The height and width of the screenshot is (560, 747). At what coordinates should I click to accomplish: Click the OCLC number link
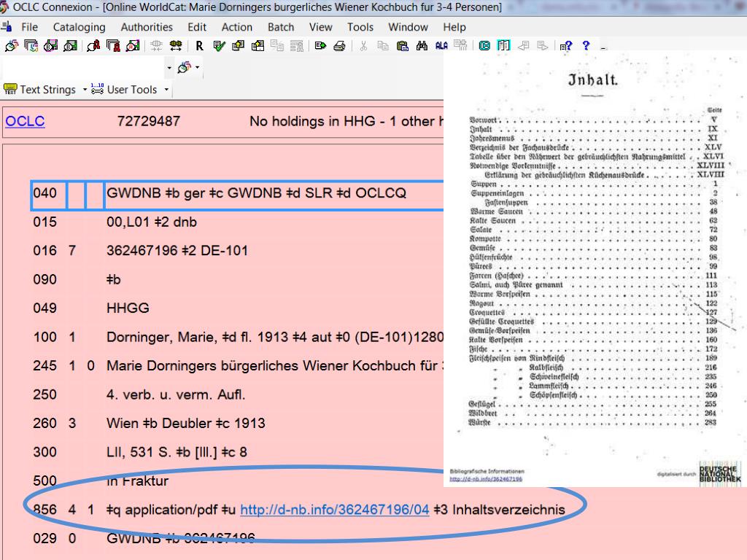pyautogui.click(x=26, y=121)
